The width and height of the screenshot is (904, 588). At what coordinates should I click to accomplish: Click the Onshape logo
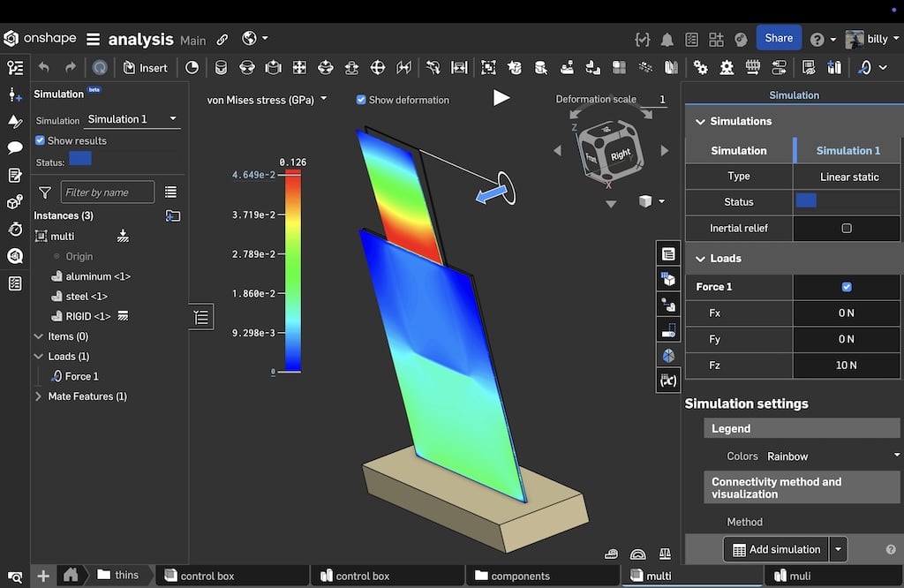pos(39,39)
